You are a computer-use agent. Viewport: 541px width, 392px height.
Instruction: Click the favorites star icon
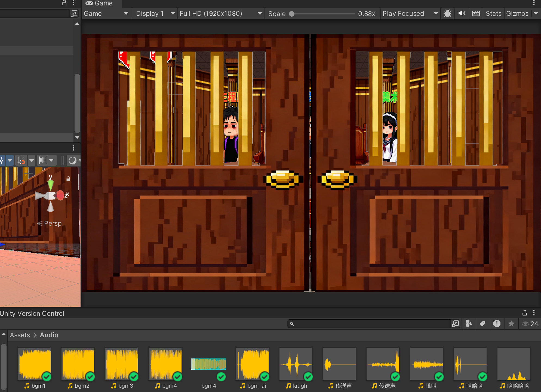511,324
